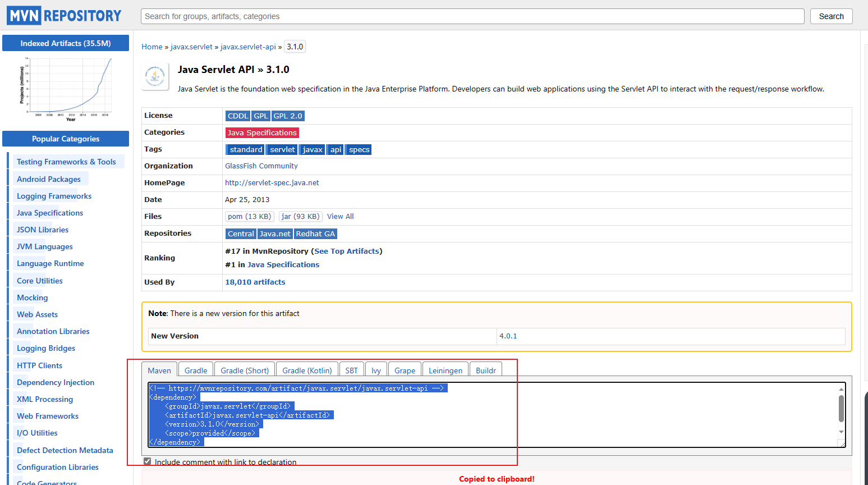
Task: Open Android Packages category
Action: coord(49,179)
